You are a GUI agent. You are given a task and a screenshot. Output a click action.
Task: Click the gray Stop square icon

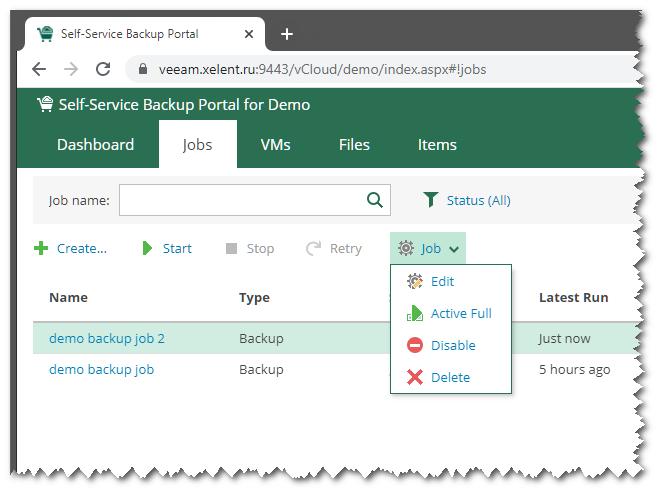pos(231,248)
